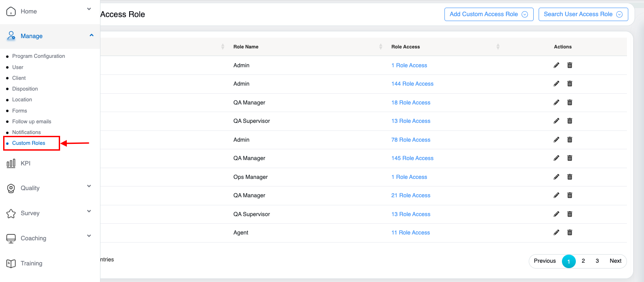The width and height of the screenshot is (644, 282).
Task: Open the KPI bar chart icon
Action: [11, 164]
